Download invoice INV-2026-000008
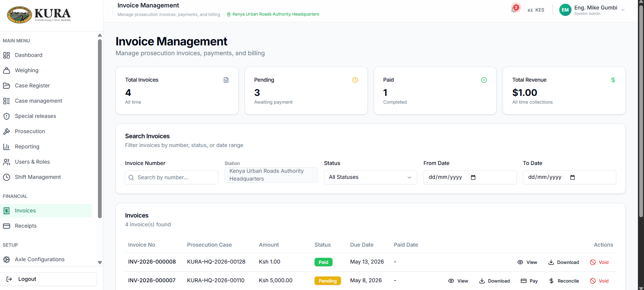644x290 pixels. point(564,262)
